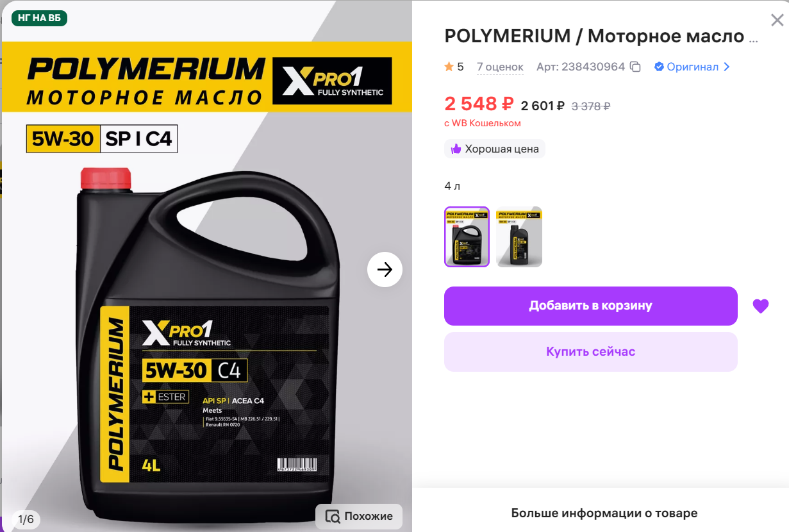Open the 7 оценок reviews link
This screenshot has width=789, height=532.
500,67
